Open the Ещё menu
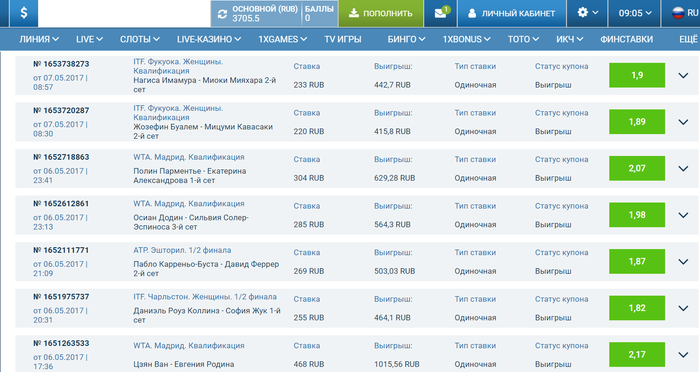The width and height of the screenshot is (700, 372). pos(688,39)
